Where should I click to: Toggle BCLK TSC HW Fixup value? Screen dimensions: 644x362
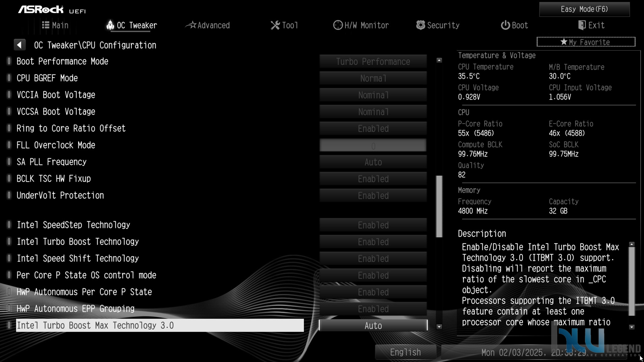point(373,179)
